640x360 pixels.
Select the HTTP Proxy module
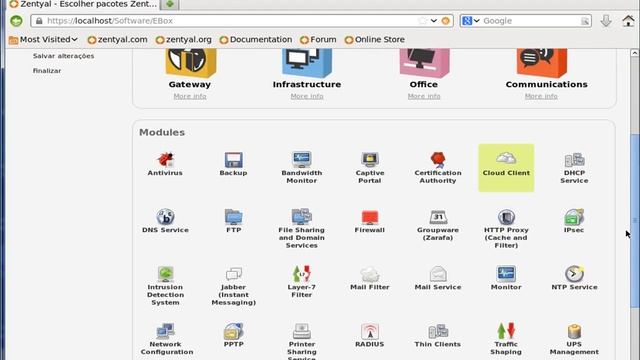[x=506, y=229]
